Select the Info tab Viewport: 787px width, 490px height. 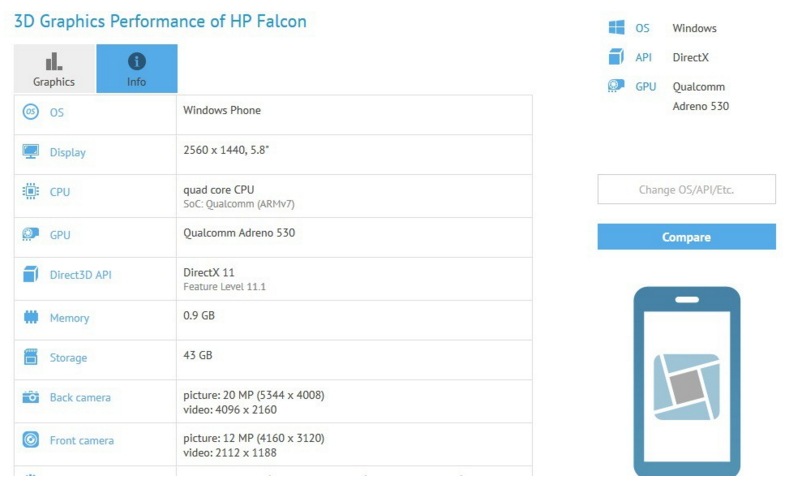(x=137, y=69)
